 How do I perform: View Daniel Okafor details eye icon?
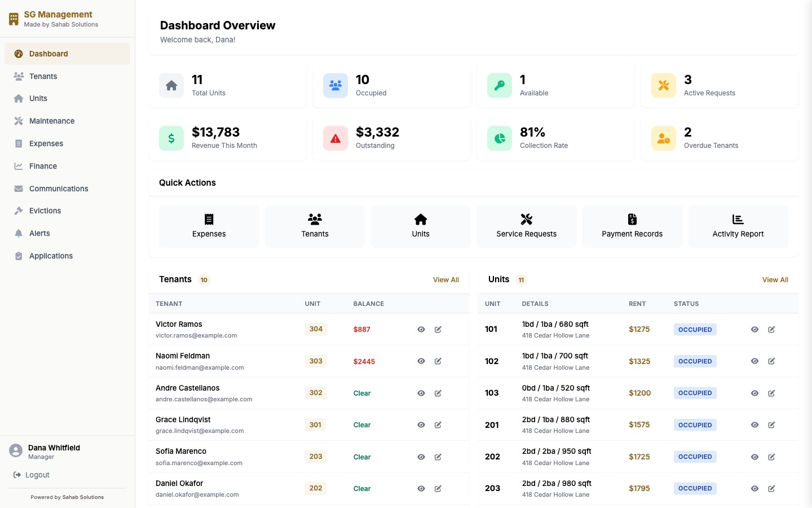(x=421, y=489)
